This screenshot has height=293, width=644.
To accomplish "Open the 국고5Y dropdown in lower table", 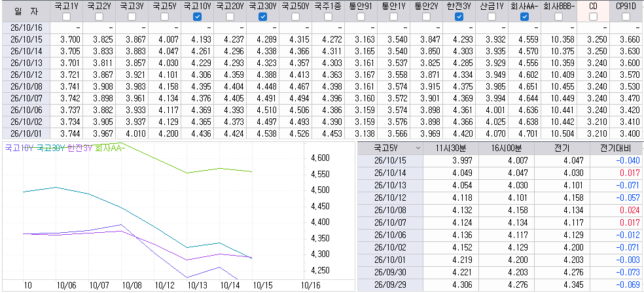I will tap(418, 148).
